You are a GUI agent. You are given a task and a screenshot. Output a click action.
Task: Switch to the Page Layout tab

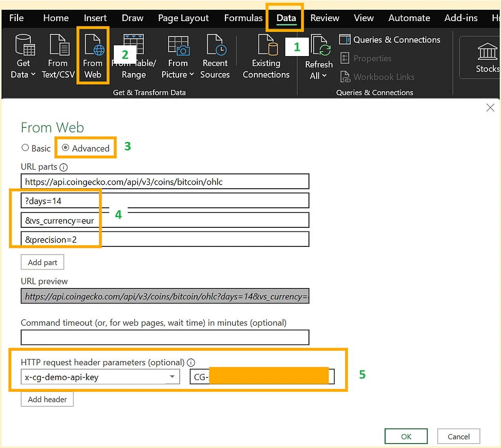click(183, 18)
